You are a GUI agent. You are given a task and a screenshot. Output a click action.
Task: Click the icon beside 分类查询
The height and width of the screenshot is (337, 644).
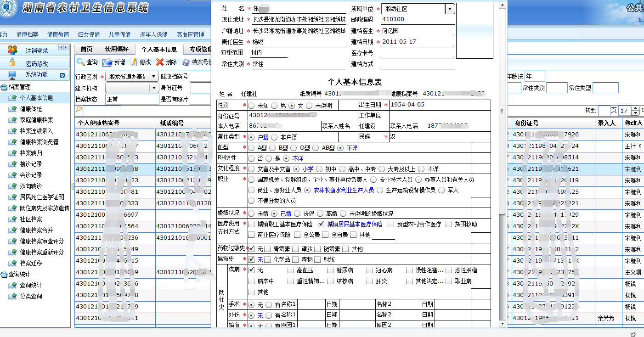point(13,296)
